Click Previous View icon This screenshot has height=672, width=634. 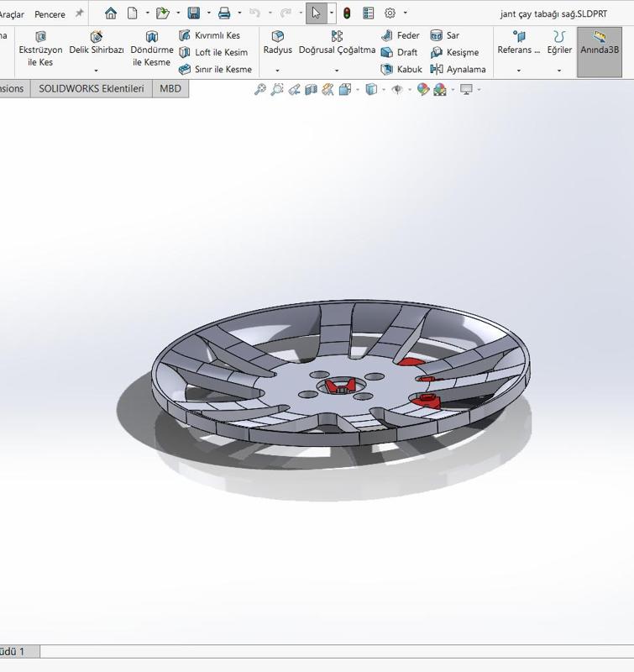(x=294, y=89)
